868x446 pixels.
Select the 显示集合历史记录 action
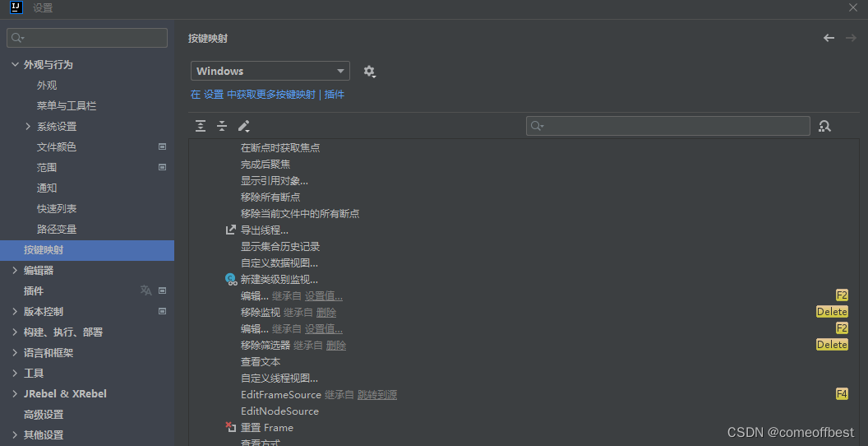tap(280, 247)
